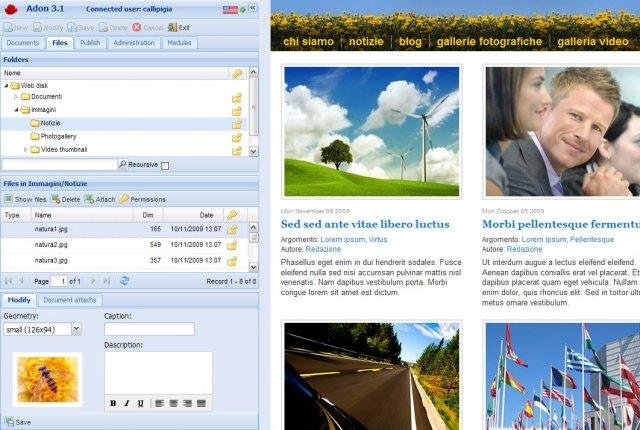The image size is (640, 430).
Task: Open permissions icon for Video thumbnail folder
Action: [x=237, y=151]
